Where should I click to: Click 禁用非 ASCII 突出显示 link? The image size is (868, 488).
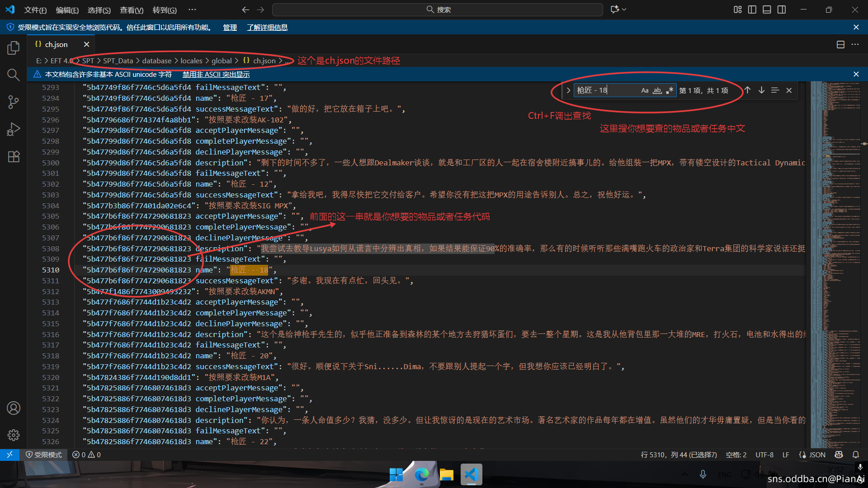[x=216, y=75]
